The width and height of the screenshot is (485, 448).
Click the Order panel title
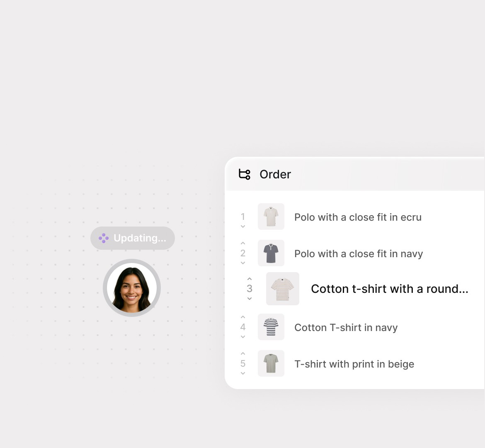pyautogui.click(x=275, y=174)
